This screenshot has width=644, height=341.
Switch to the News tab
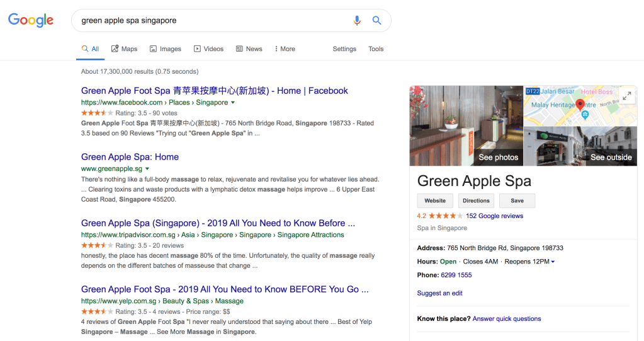click(x=249, y=49)
